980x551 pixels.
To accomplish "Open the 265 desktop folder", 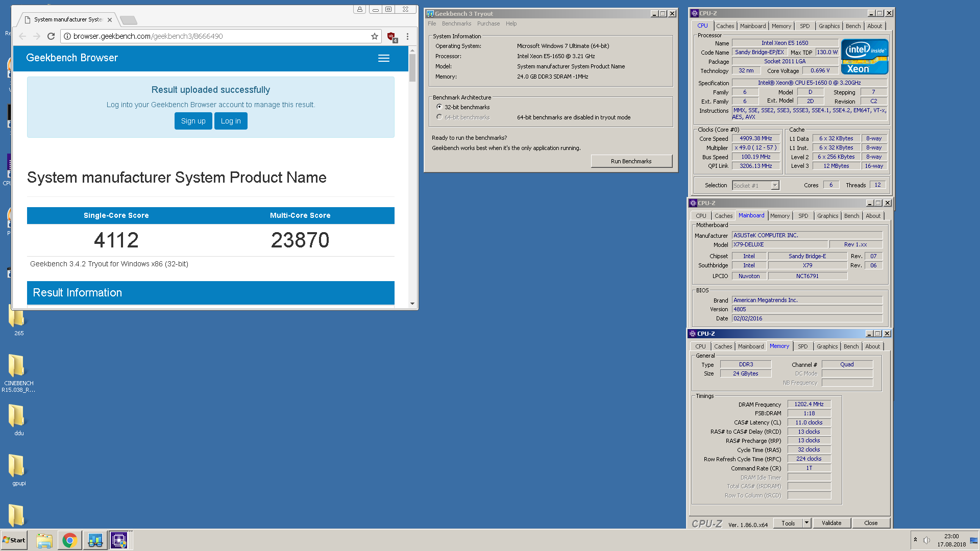I will pos(17,320).
